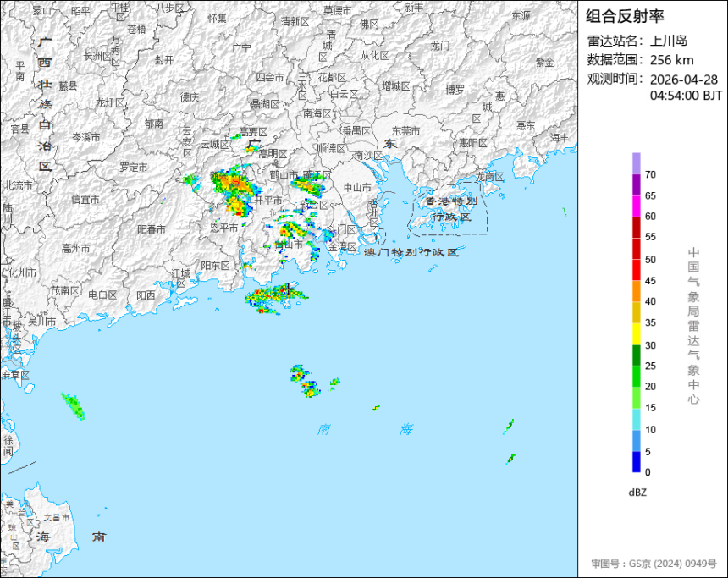This screenshot has width=728, height=578.
Task: Click the 番禺区 map label
Action: 357,131
